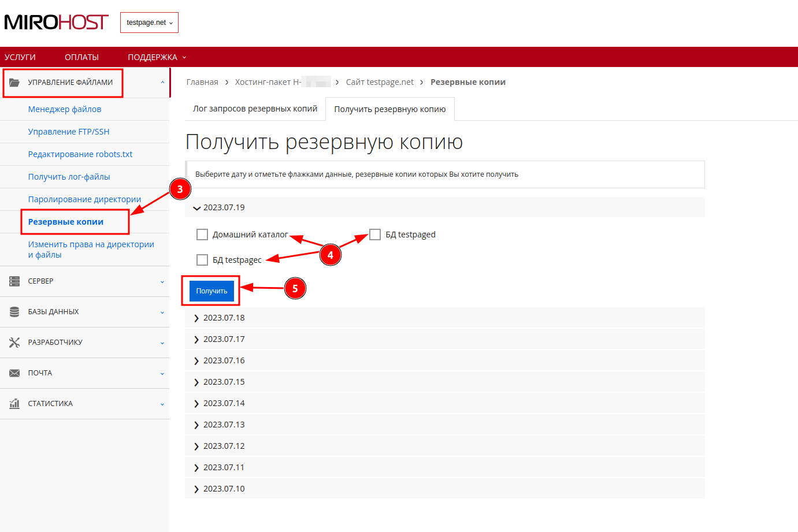The image size is (798, 532).
Task: Click the envelope icon next to Почта
Action: click(x=14, y=373)
